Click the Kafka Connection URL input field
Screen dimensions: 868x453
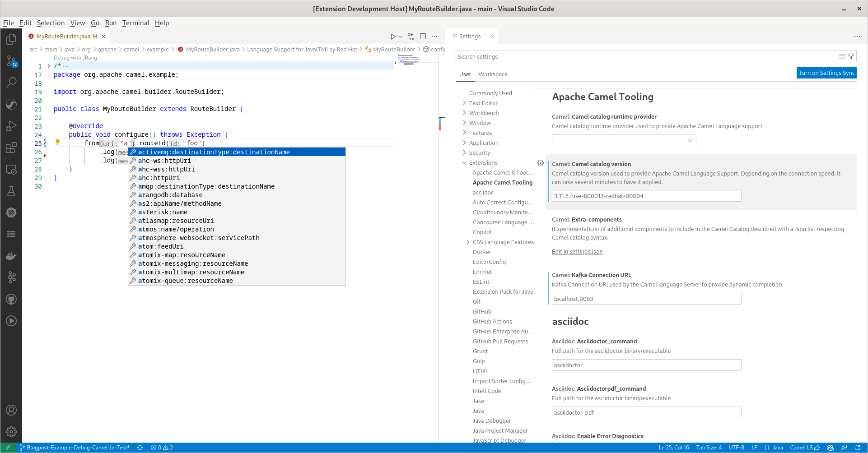coord(646,299)
